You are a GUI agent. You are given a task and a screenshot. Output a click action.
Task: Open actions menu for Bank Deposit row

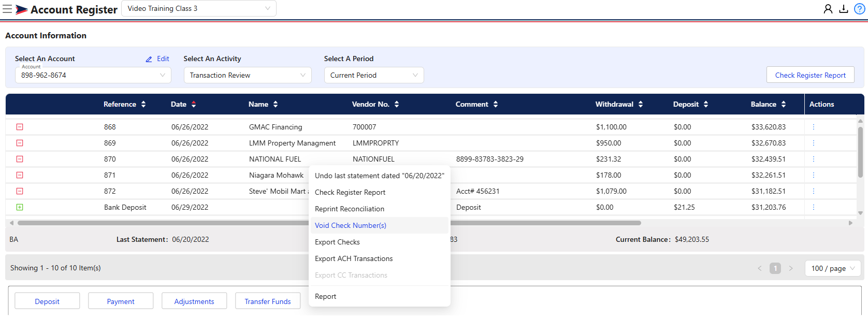pyautogui.click(x=814, y=207)
